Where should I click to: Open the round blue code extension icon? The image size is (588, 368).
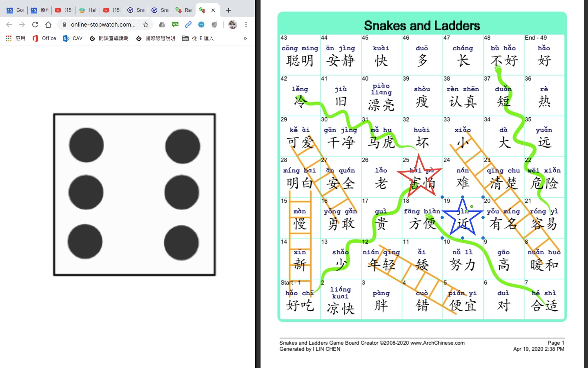[x=201, y=25]
